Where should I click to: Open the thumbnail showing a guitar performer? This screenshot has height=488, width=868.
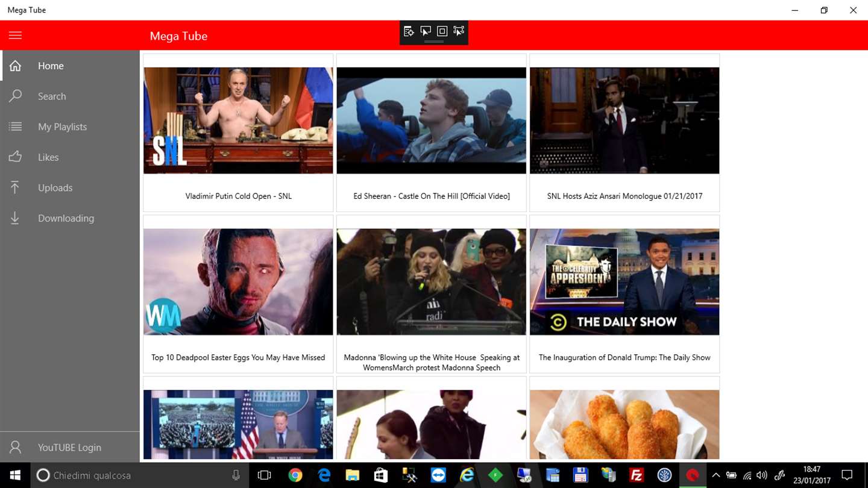[432, 425]
